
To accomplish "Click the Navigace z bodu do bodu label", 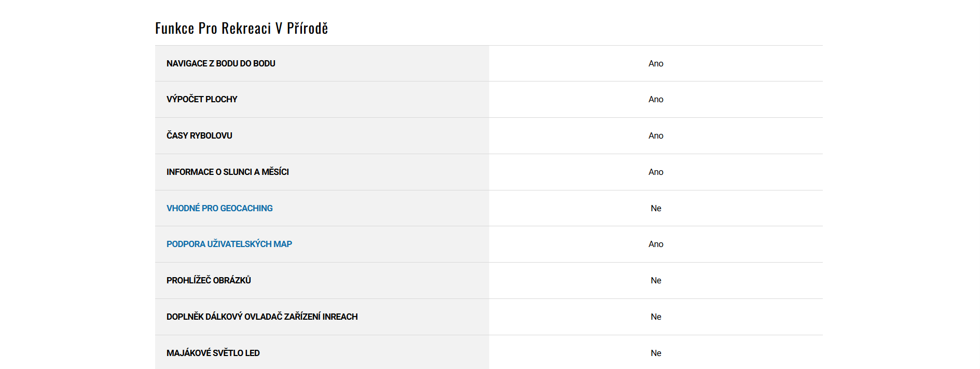I will point(220,63).
